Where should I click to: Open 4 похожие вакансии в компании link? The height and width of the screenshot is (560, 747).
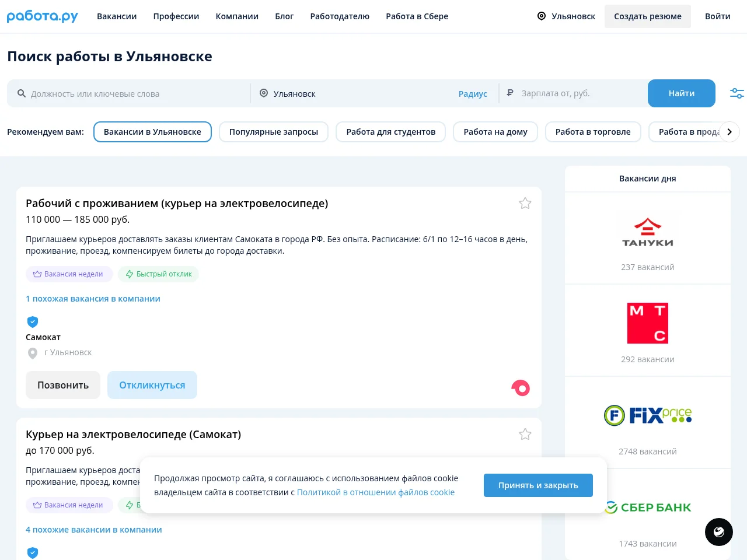click(x=94, y=530)
